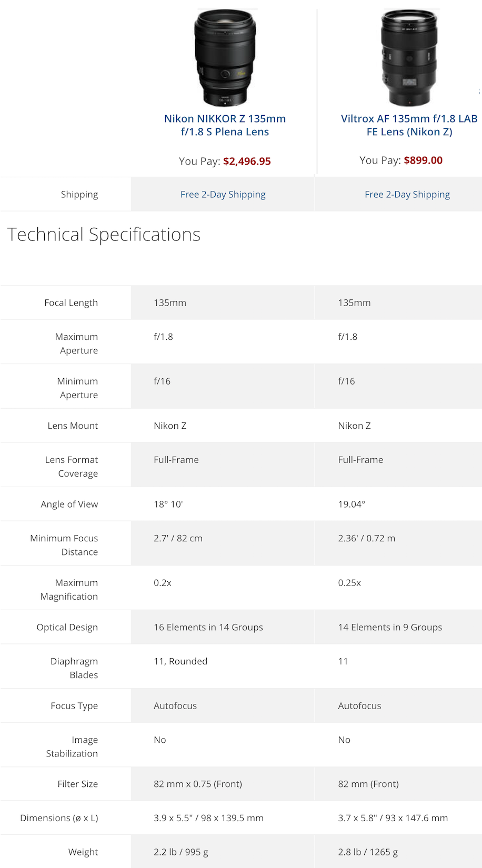Click Nikon's Free 2-Day Shipping link

point(223,194)
